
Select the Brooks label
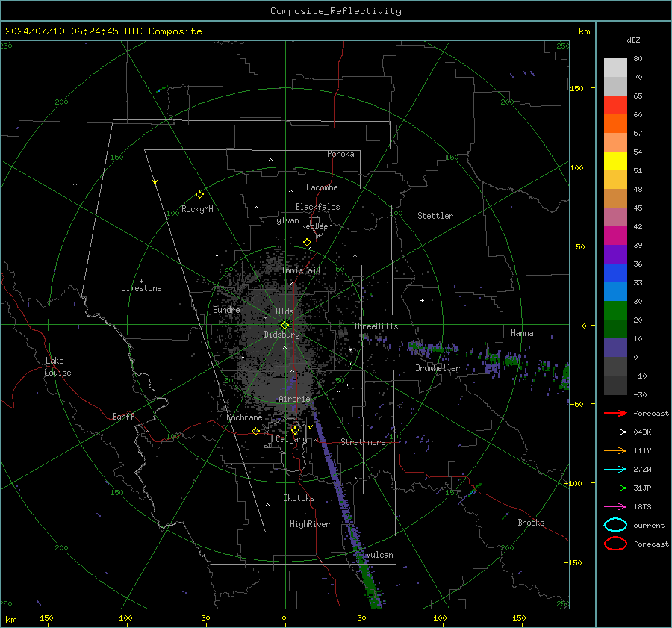point(531,523)
